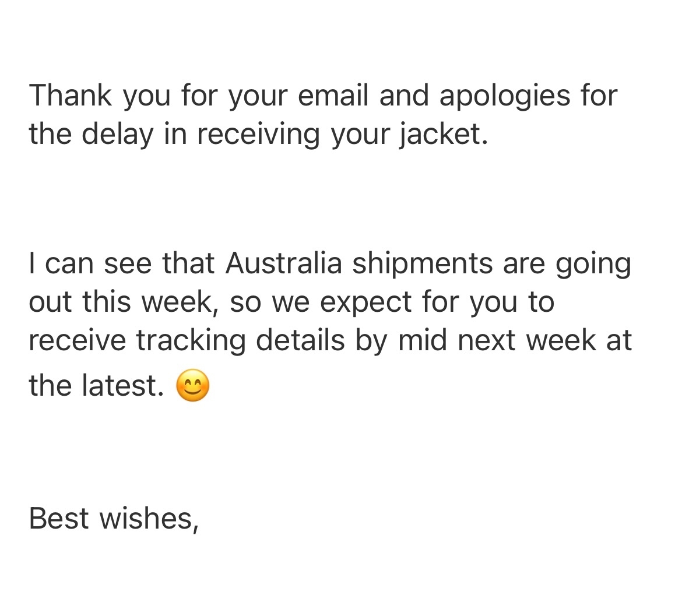Click the word "mid" in the message
Viewport: 682px width, 616px height.
(x=423, y=340)
